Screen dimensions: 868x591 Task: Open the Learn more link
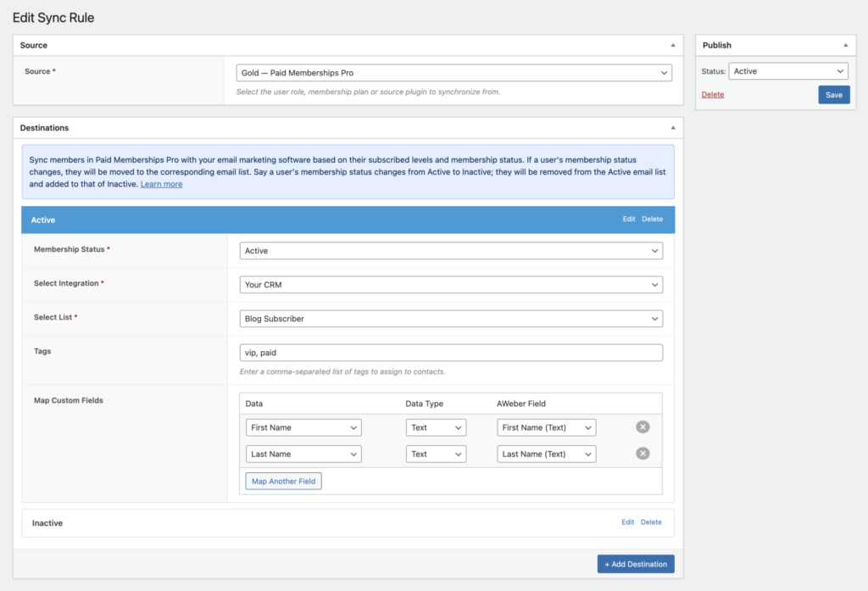click(161, 184)
